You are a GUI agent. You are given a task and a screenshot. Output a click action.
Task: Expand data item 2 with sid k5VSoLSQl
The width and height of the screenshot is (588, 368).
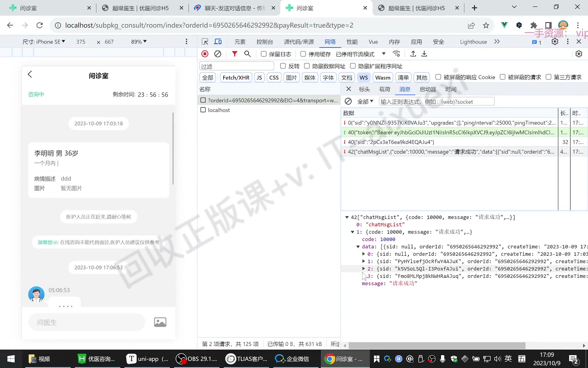pyautogui.click(x=364, y=269)
